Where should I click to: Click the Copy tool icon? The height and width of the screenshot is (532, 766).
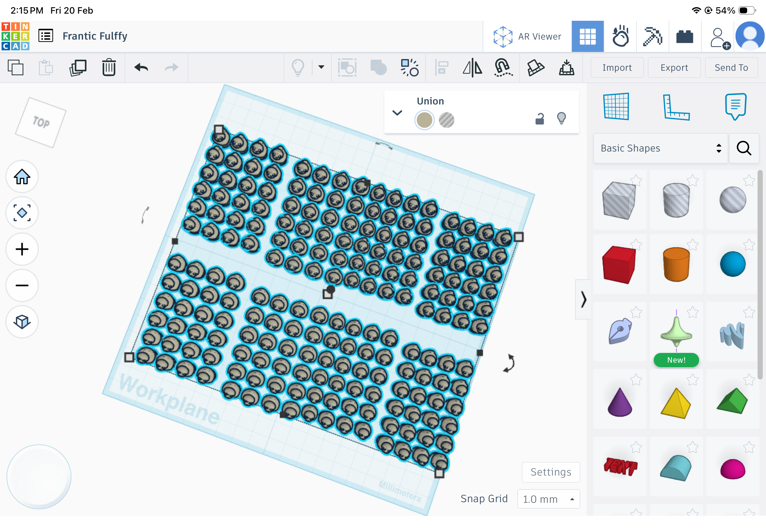(x=15, y=68)
